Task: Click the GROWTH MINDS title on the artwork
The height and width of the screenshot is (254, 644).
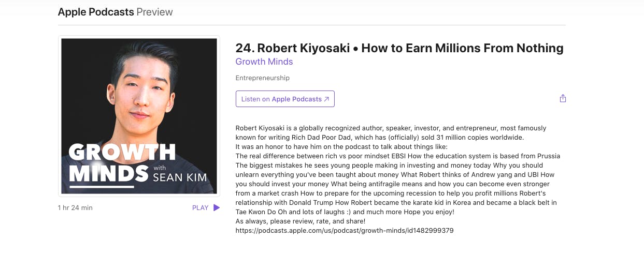Action: (x=122, y=161)
